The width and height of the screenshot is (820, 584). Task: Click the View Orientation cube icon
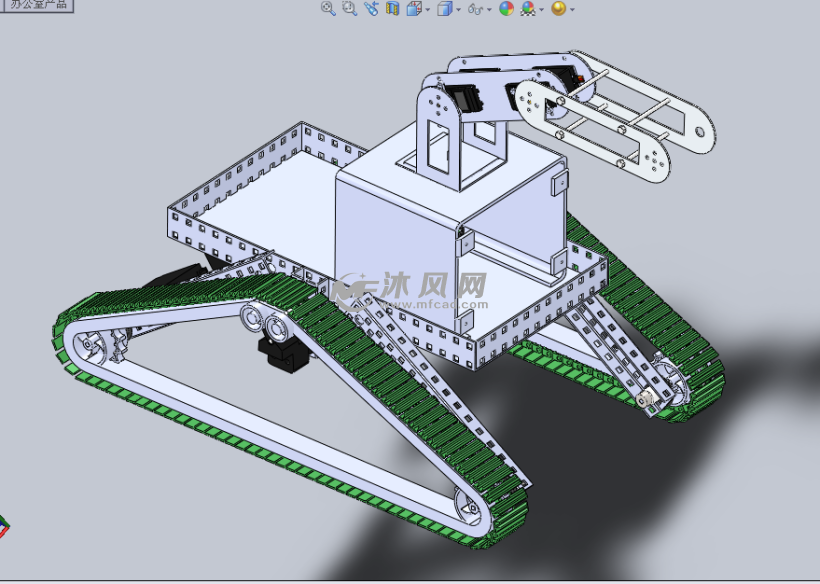[x=445, y=10]
